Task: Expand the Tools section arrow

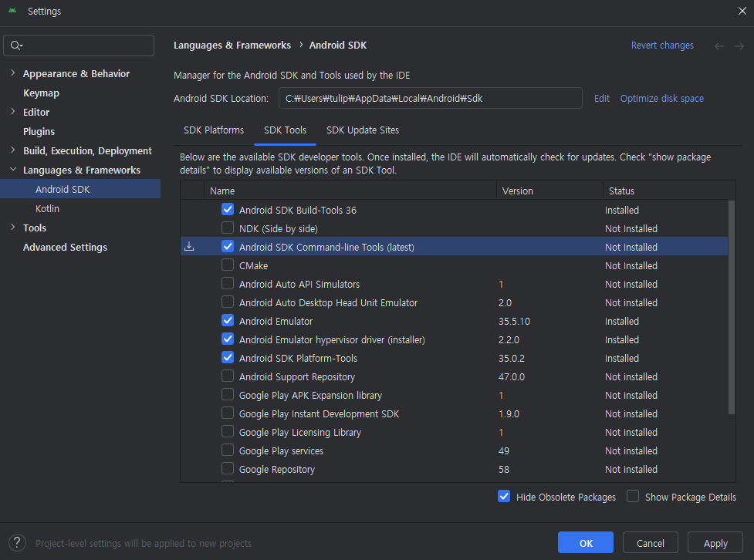Action: [13, 228]
